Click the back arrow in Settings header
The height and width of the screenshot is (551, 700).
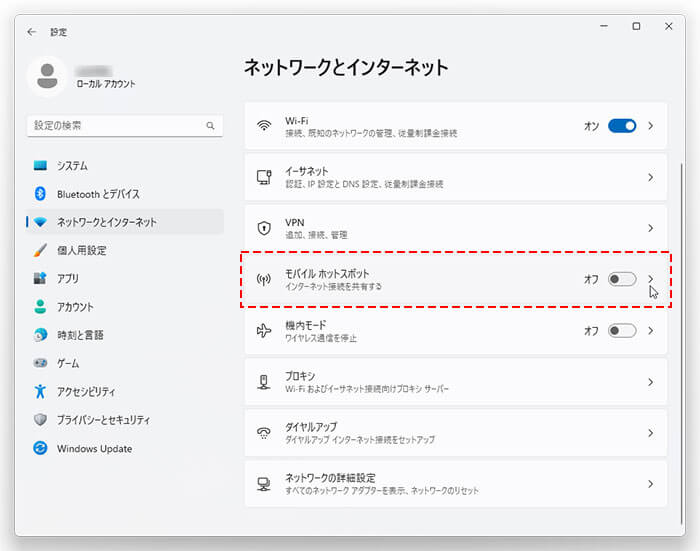coord(31,32)
